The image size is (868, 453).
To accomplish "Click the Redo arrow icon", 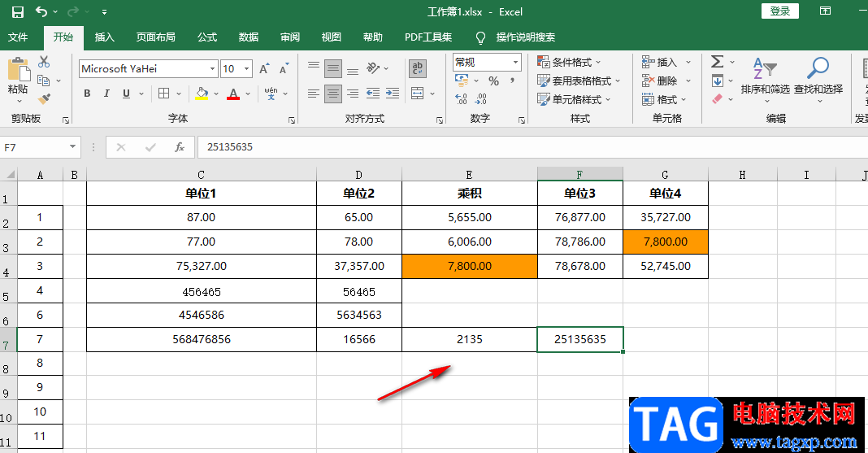I will (73, 11).
